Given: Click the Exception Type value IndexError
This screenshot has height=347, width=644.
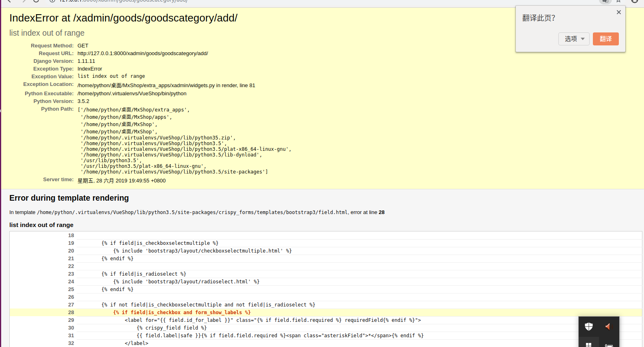Looking at the screenshot, I should pyautogui.click(x=90, y=69).
